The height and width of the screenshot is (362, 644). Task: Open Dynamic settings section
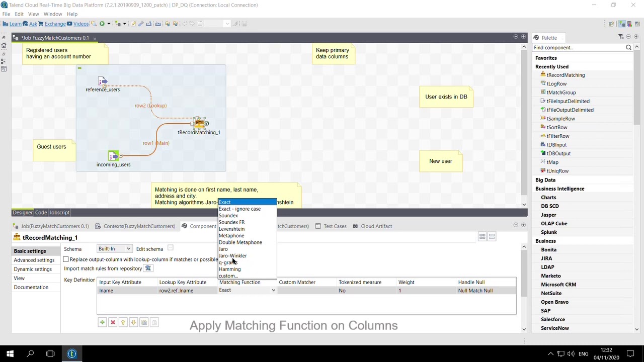pos(33,269)
